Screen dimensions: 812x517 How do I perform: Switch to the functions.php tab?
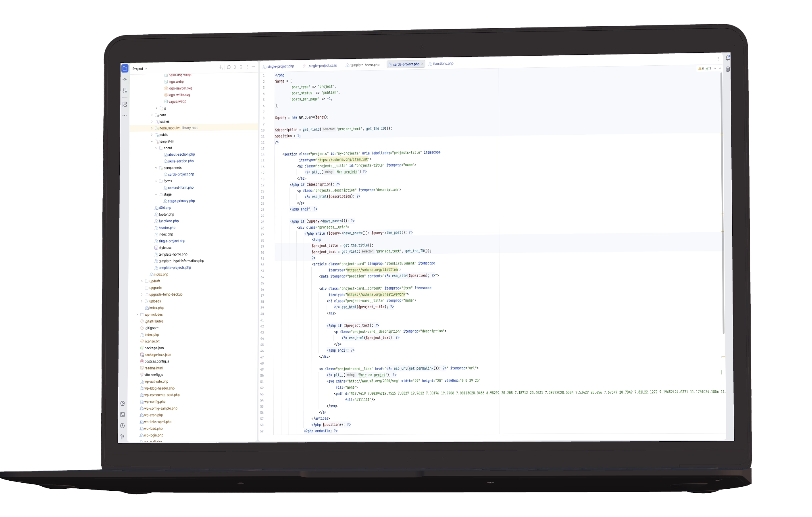tap(441, 64)
